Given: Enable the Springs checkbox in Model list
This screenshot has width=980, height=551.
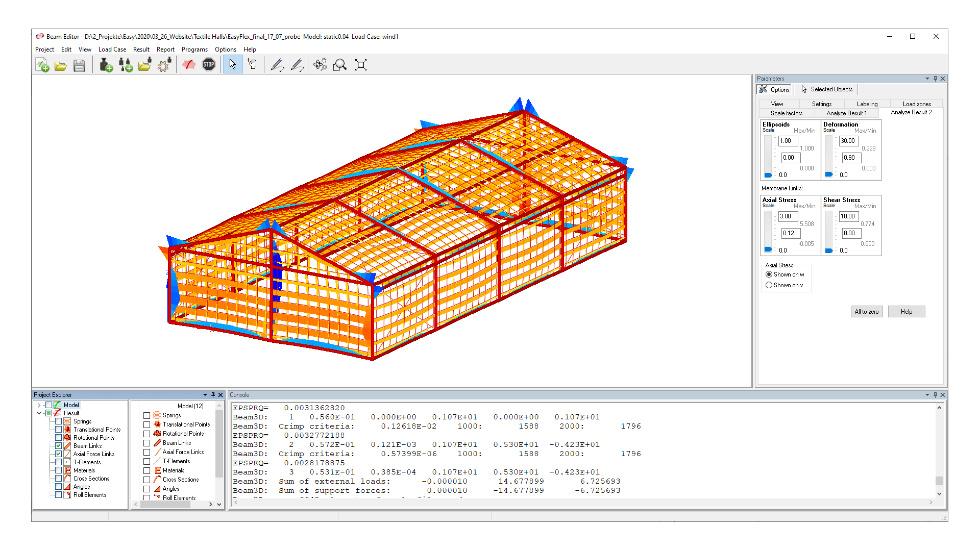Looking at the screenshot, I should pos(147,415).
